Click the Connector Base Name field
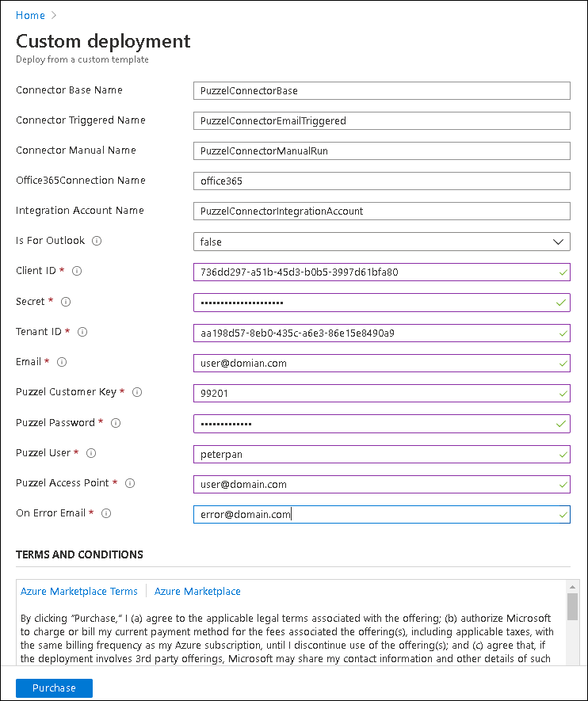 click(x=381, y=91)
